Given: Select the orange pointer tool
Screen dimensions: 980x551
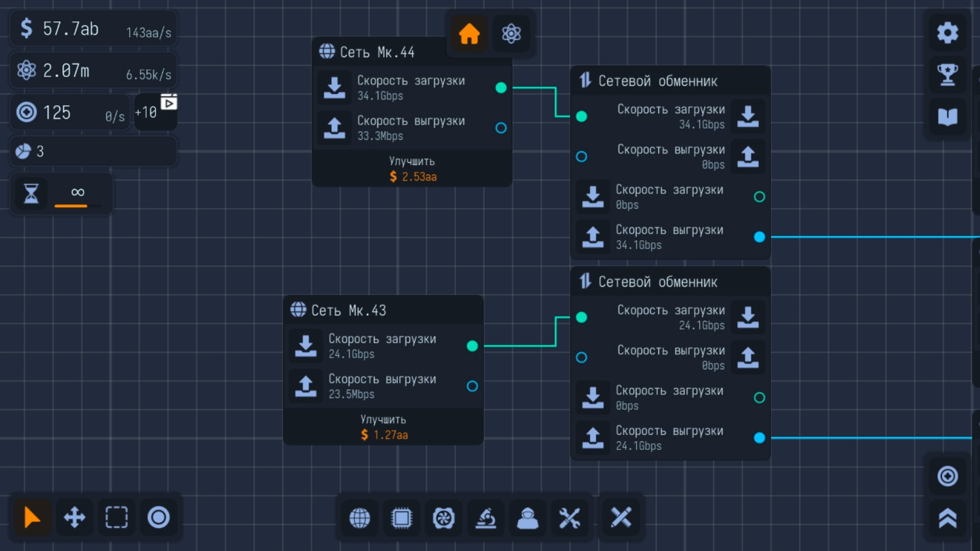Looking at the screenshot, I should 32,517.
